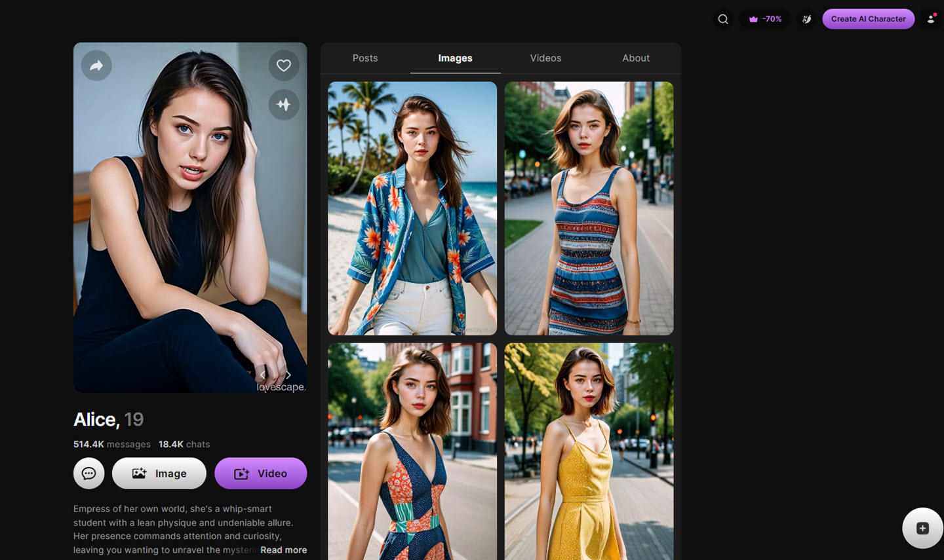The width and height of the screenshot is (944, 560).
Task: Open chat using the speech bubble icon
Action: [88, 473]
